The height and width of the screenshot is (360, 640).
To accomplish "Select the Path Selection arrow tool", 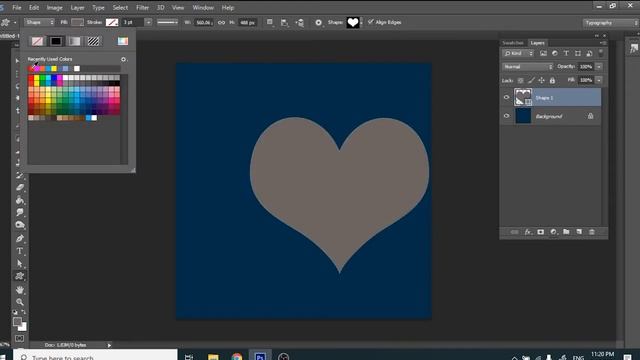I will point(20,264).
